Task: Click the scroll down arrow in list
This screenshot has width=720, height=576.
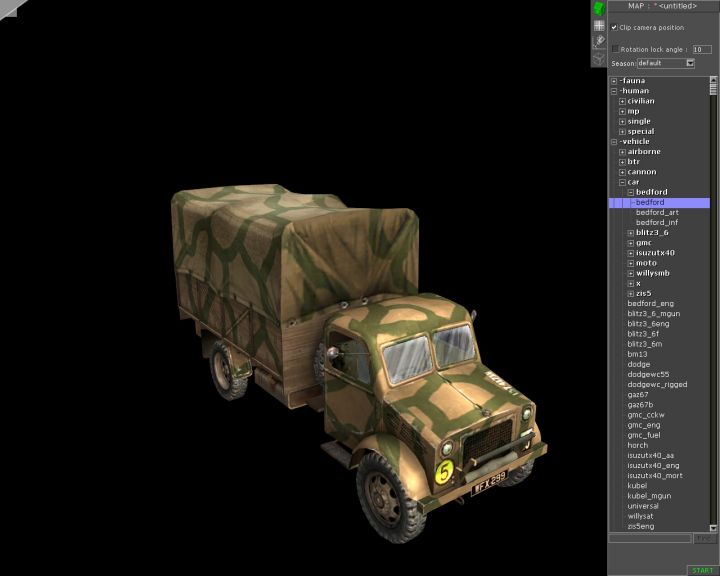Action: pos(714,527)
